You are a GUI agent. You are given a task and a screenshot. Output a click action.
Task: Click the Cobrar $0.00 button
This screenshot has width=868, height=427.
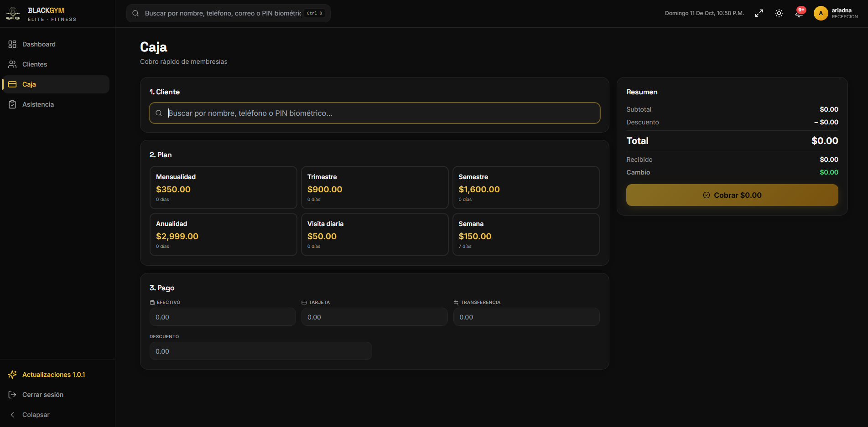pos(732,195)
